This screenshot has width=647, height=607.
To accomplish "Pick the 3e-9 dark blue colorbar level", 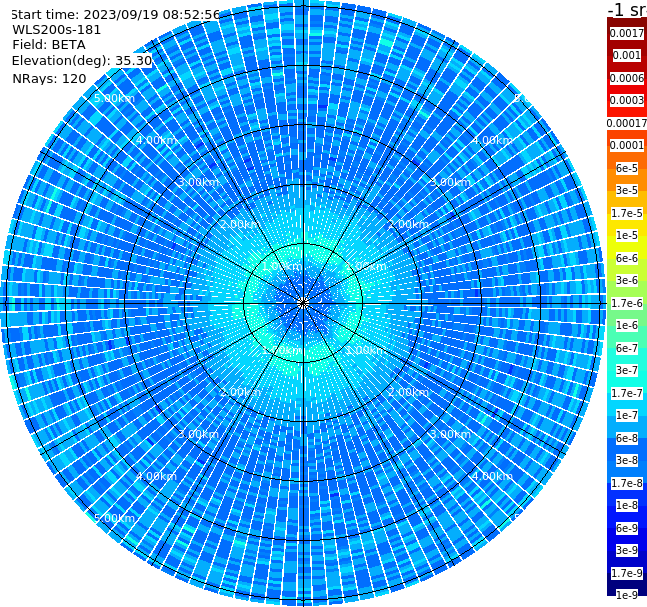I will [627, 550].
